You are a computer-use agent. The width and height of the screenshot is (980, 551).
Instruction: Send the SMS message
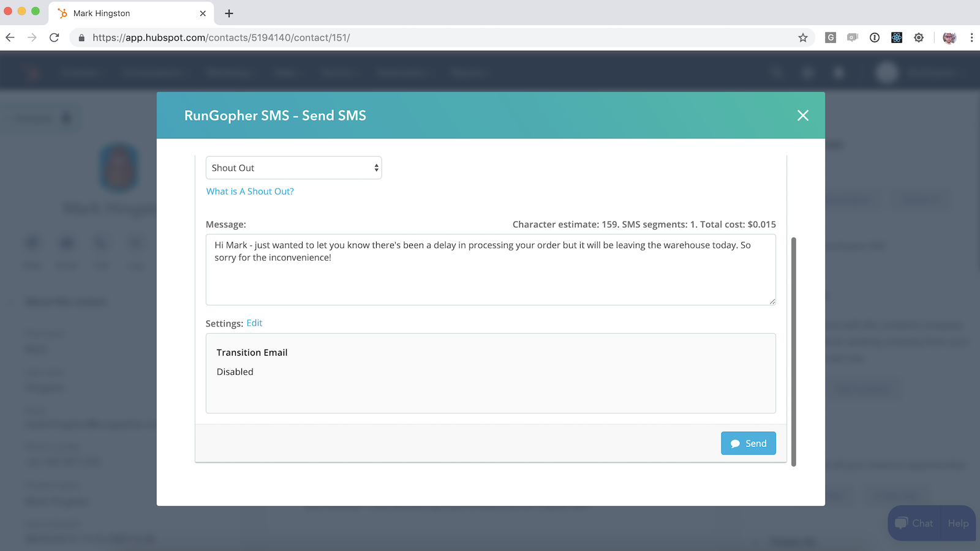click(x=748, y=443)
